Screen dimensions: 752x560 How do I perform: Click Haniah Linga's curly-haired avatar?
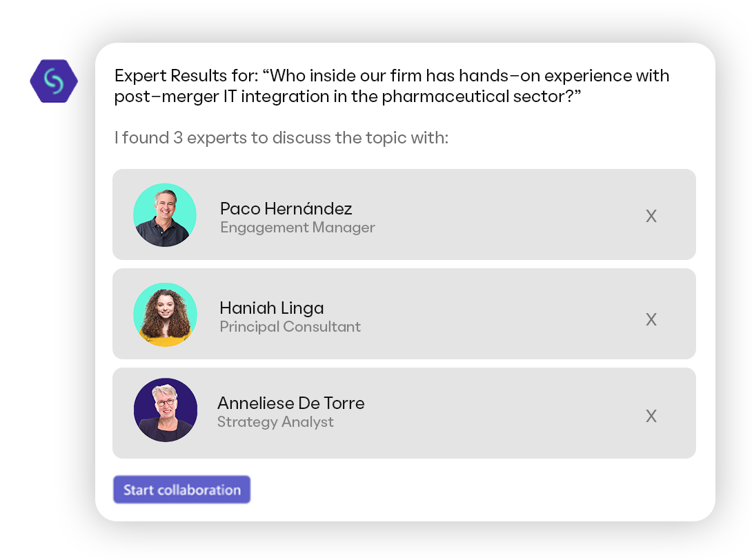click(x=165, y=314)
